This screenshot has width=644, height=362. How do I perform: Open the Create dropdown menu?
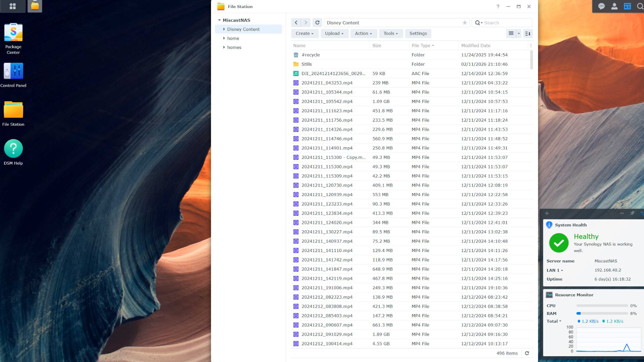pos(305,34)
